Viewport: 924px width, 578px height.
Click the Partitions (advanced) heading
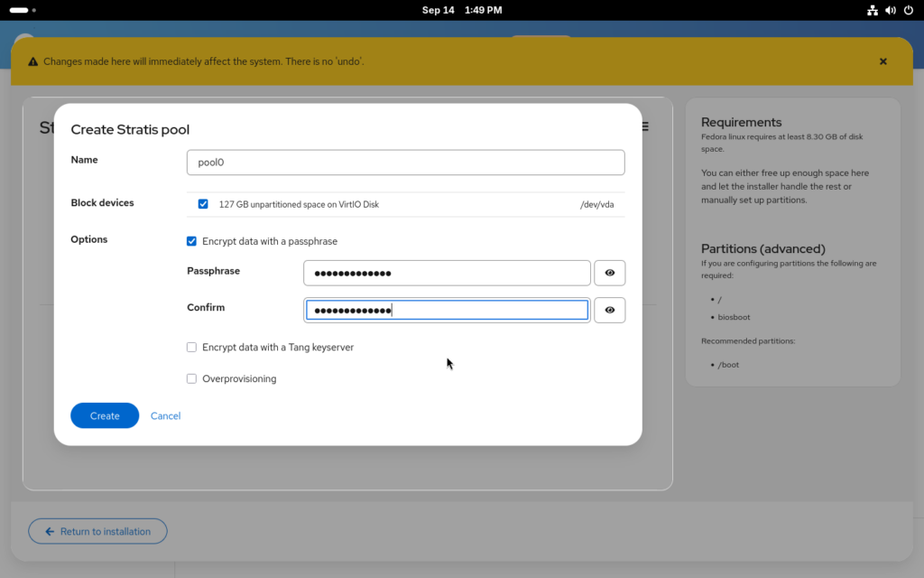pos(763,249)
